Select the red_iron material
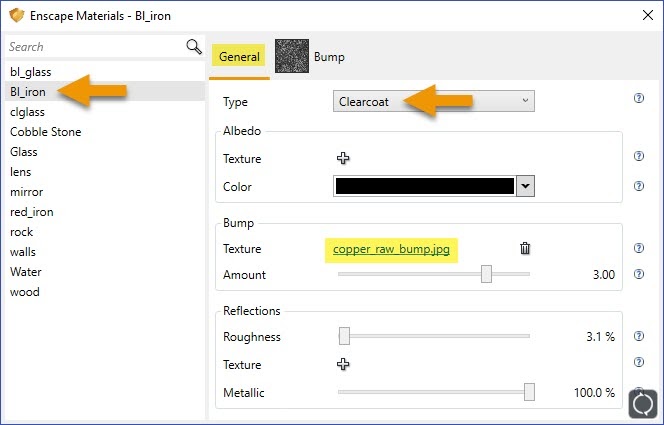This screenshot has height=425, width=664. point(33,212)
